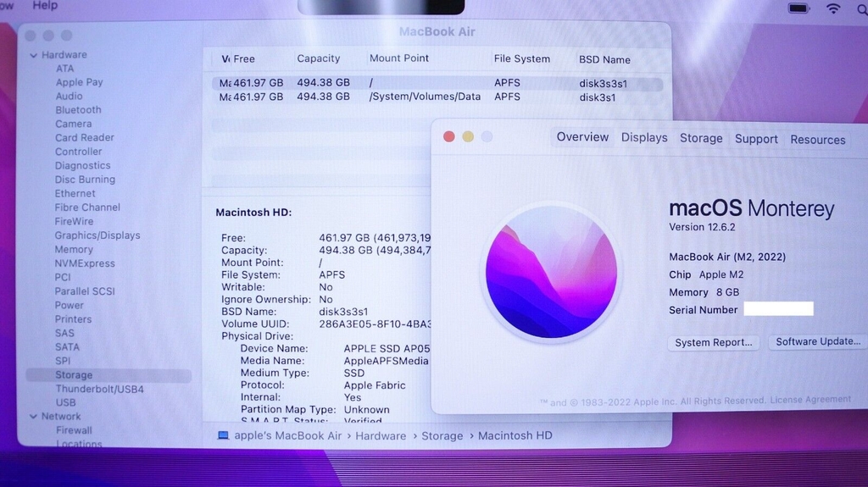
Task: Click Hardware in the path bar
Action: [381, 436]
